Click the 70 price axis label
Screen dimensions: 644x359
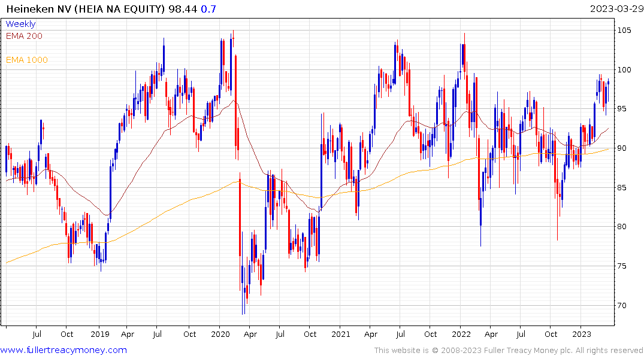(622, 305)
